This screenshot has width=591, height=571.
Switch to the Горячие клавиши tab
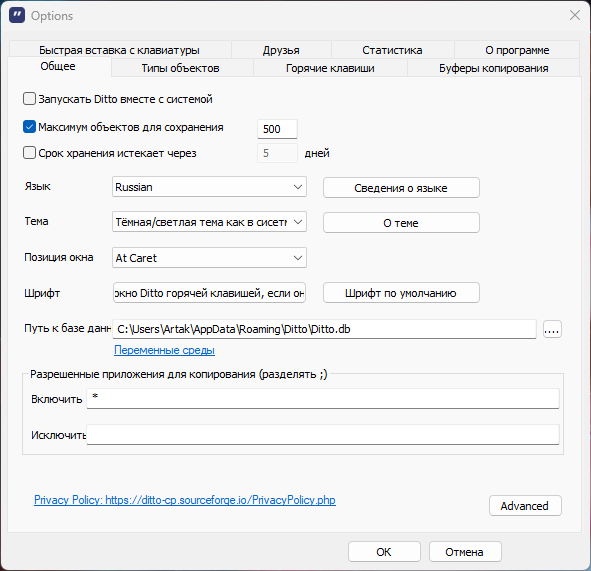coord(330,68)
